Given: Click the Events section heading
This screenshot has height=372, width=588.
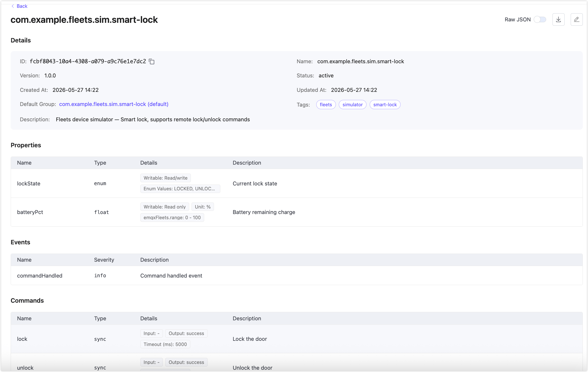Looking at the screenshot, I should (20, 242).
